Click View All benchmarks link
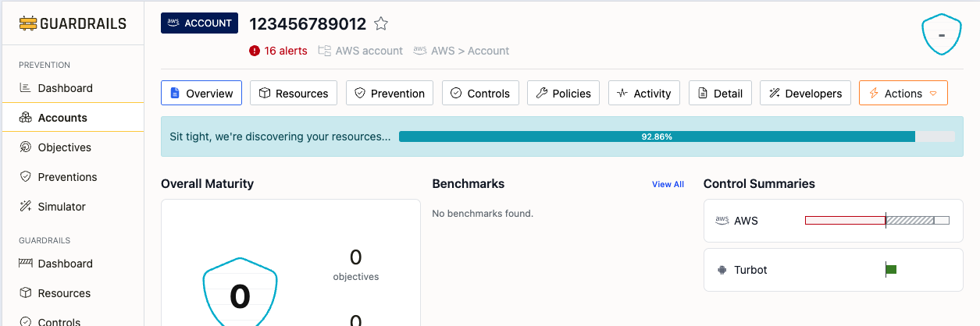Viewport: 980px width, 326px height. pyautogui.click(x=668, y=184)
